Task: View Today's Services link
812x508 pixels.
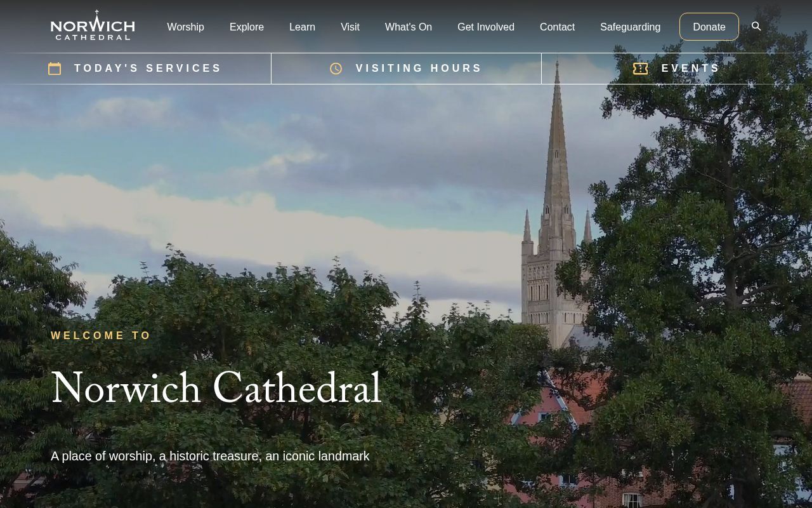Action: 135,69
